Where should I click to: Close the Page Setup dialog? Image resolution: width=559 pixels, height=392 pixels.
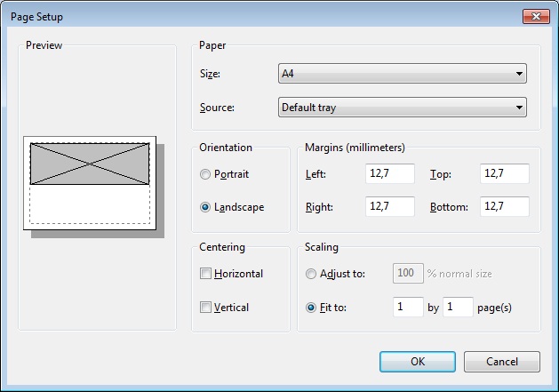(534, 17)
